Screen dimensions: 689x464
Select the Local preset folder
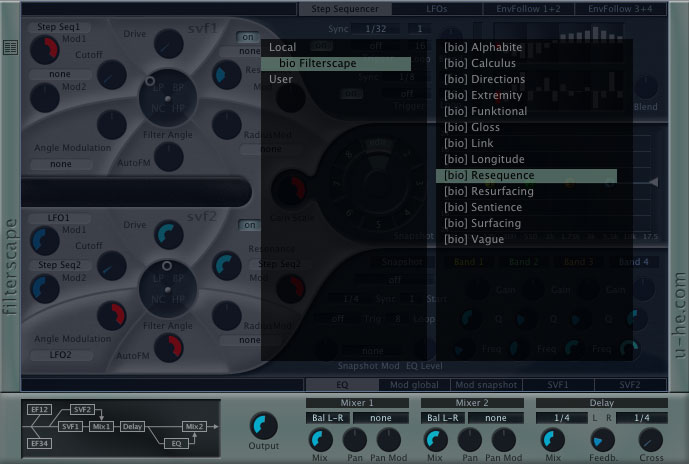point(336,47)
